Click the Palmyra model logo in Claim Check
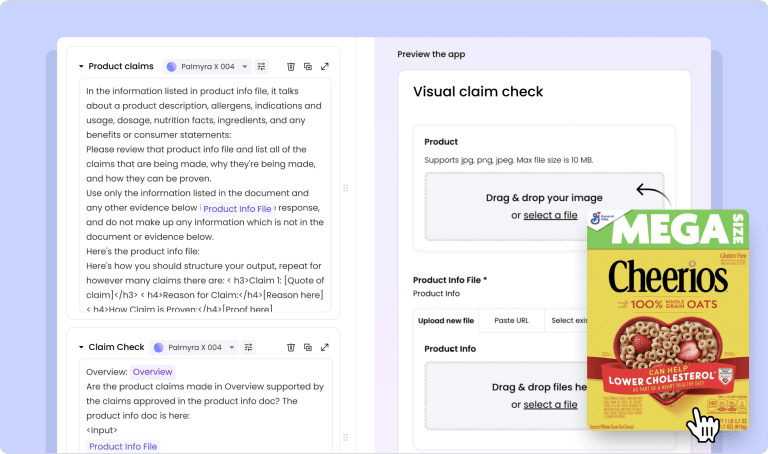This screenshot has width=768, height=454. coord(159,347)
